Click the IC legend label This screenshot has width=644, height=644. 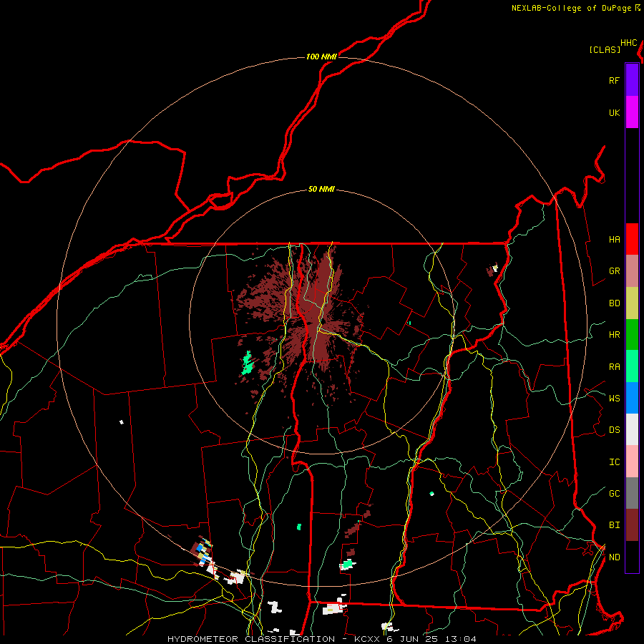tap(614, 462)
